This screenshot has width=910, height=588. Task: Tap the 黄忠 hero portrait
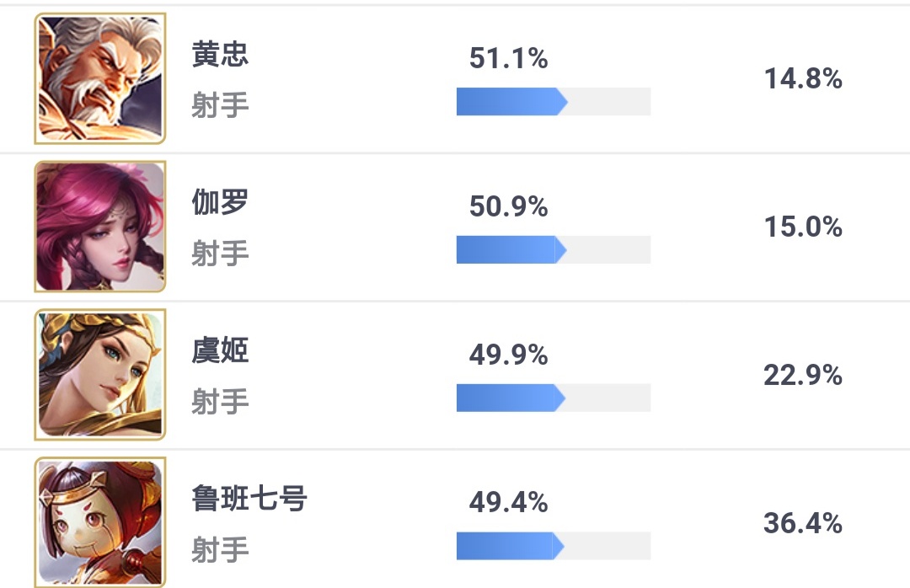point(99,78)
